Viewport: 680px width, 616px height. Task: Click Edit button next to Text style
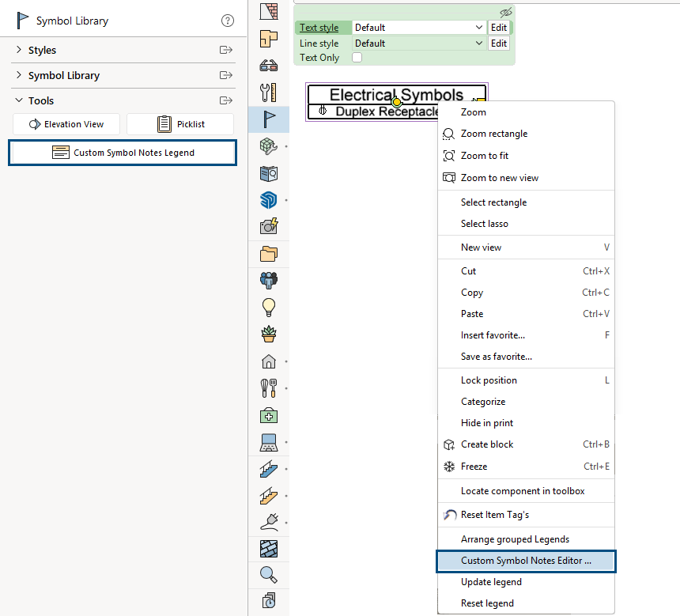pos(499,28)
